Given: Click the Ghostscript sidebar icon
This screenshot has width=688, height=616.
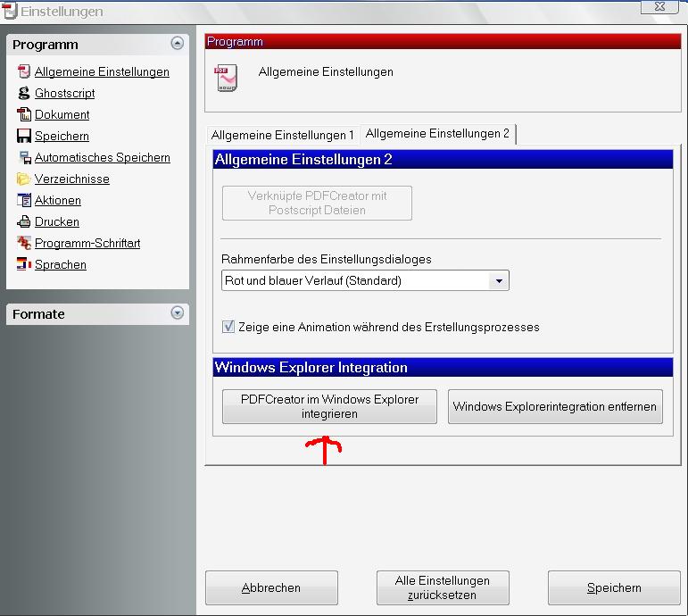Looking at the screenshot, I should pos(24,93).
